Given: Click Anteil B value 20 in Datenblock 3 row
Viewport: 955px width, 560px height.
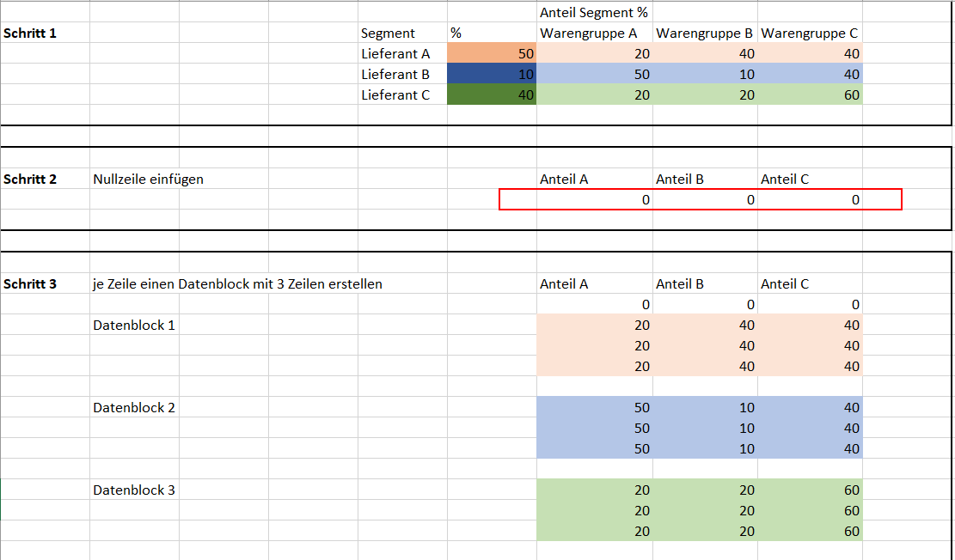Looking at the screenshot, I should (705, 490).
